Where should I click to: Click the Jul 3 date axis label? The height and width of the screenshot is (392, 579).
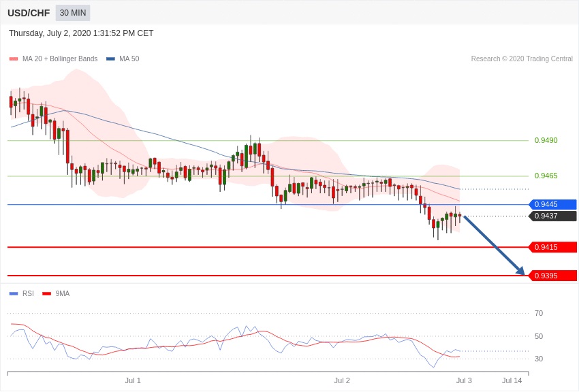click(464, 380)
